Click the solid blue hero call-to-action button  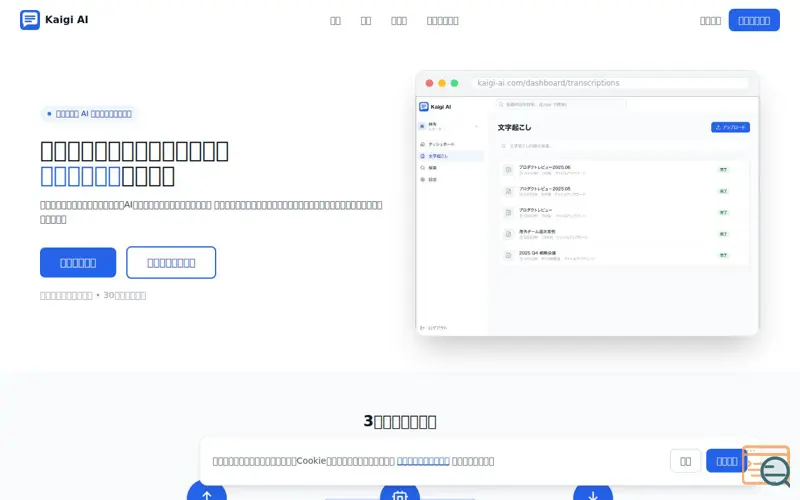pos(78,263)
